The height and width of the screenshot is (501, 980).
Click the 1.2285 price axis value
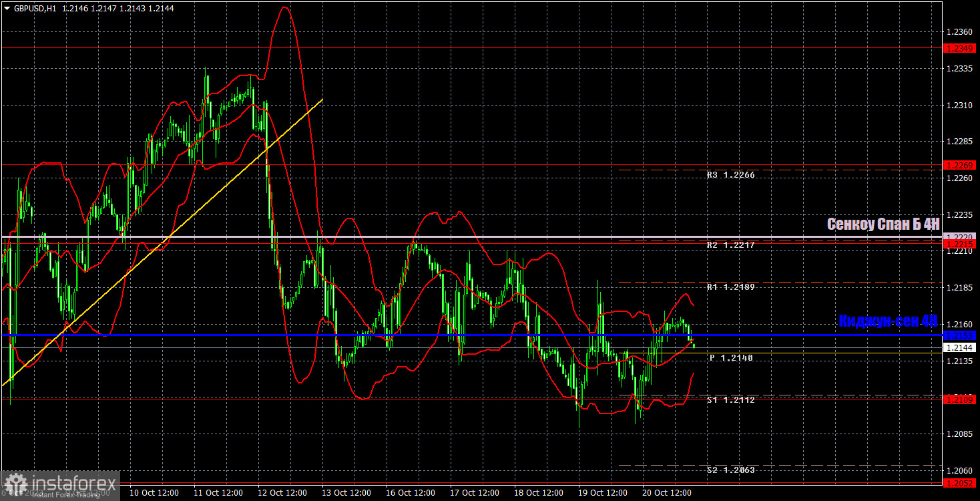pyautogui.click(x=959, y=142)
